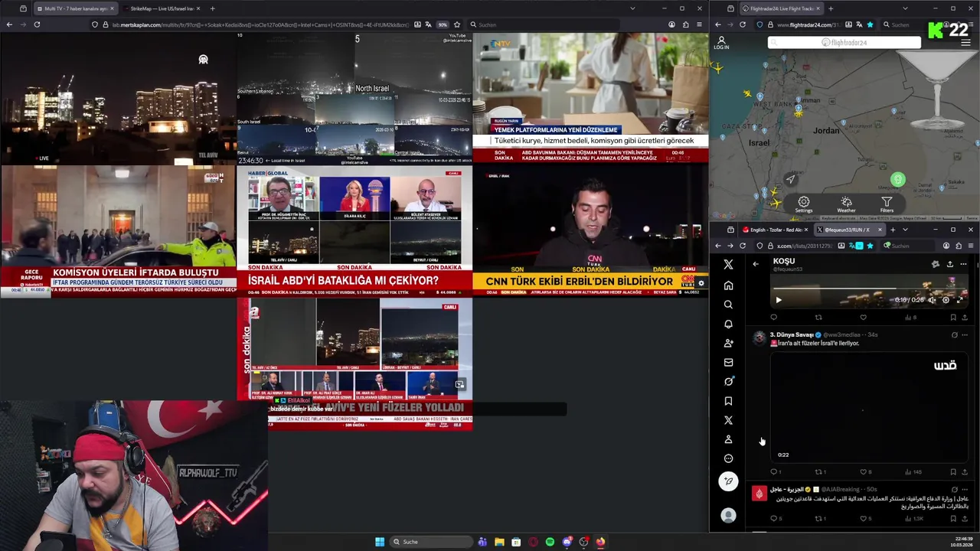Open the 90% zoom level indicator
The image size is (980, 551).
(443, 24)
